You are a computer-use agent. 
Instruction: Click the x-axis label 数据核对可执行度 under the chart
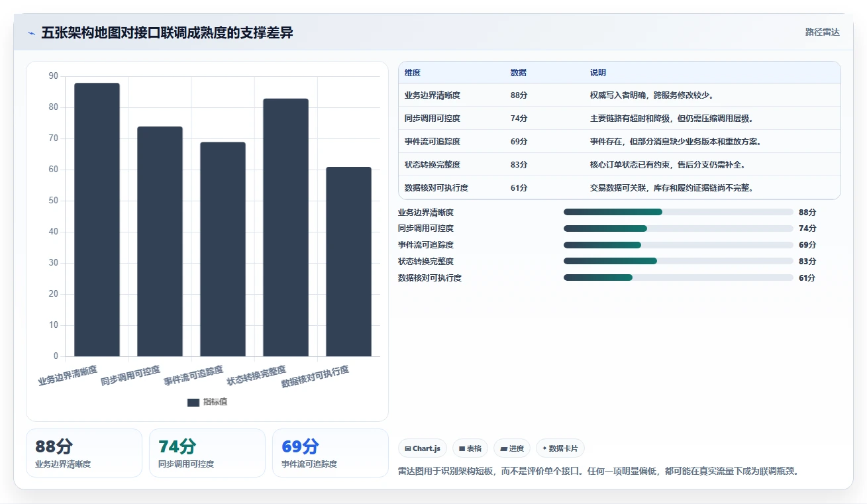pos(315,376)
